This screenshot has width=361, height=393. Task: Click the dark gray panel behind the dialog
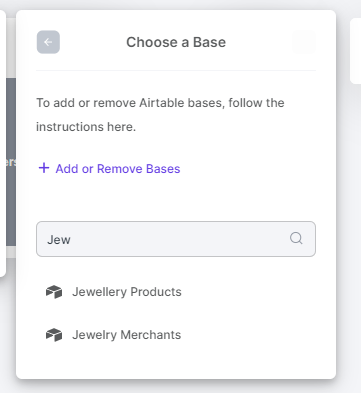(x=11, y=162)
